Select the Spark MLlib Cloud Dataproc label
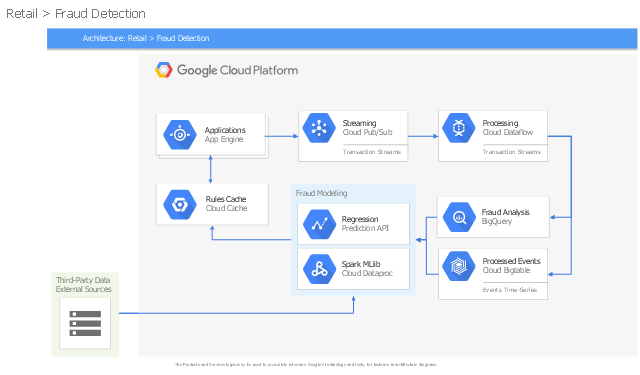The height and width of the screenshot is (375, 640). click(x=367, y=268)
